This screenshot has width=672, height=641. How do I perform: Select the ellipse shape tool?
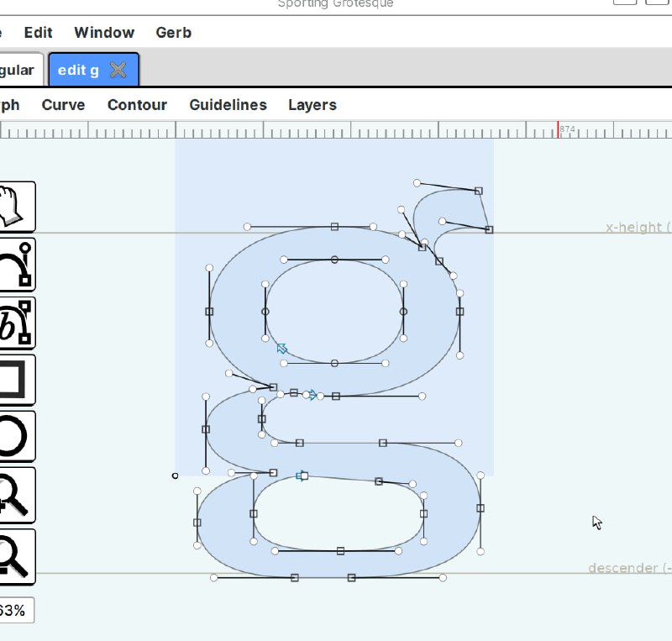[14, 436]
